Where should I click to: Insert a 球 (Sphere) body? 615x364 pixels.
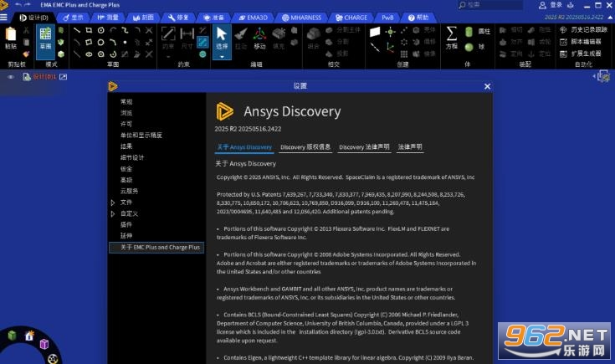click(474, 47)
